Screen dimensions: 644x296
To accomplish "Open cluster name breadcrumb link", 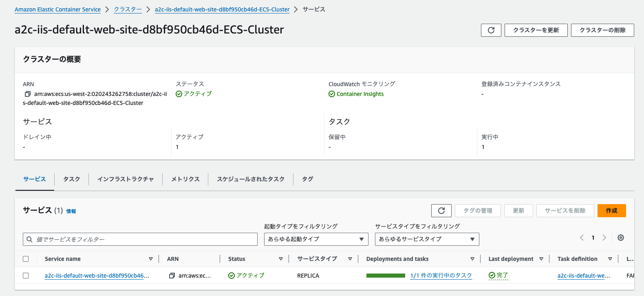I will 222,9.
